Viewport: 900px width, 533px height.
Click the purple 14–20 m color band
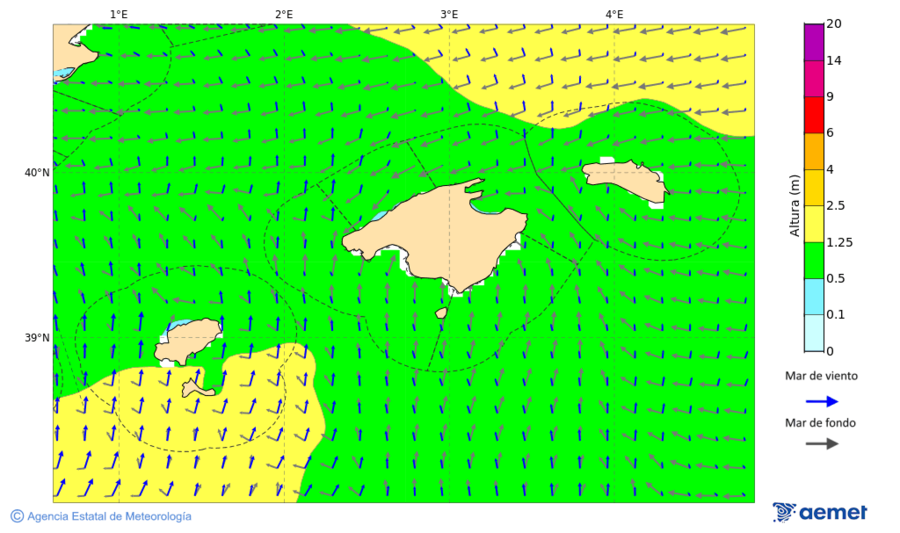click(814, 42)
